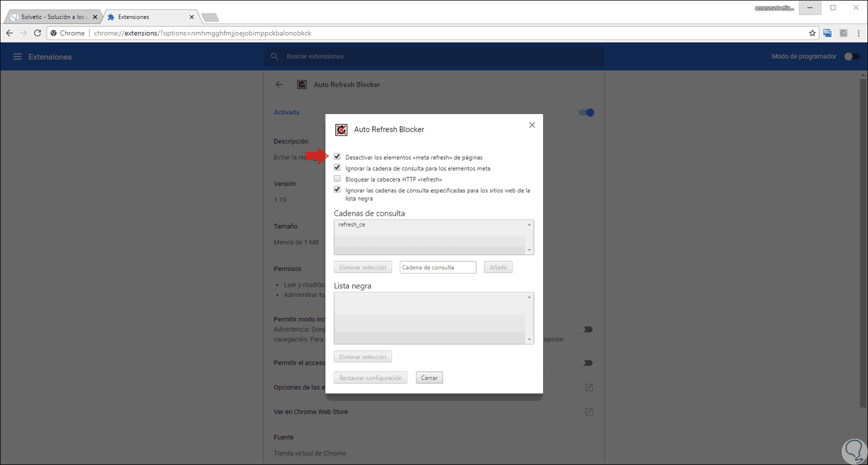Click 'Eliminar selección' under Lista negra

[363, 357]
